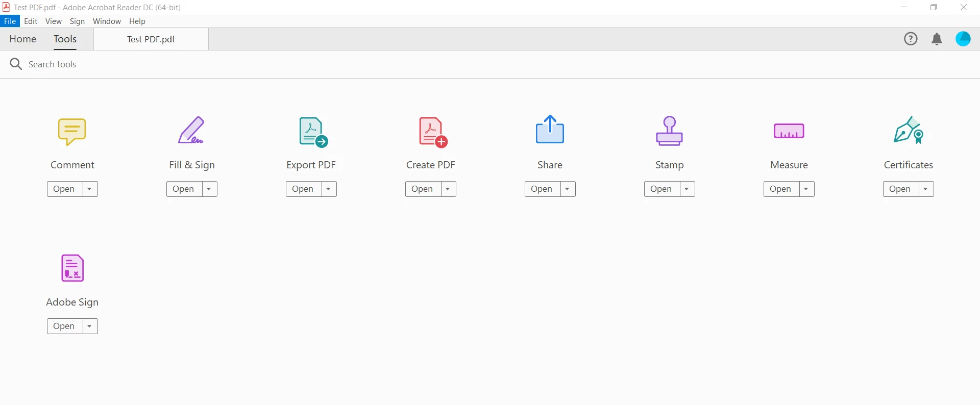Click the Certificates label text
Image resolution: width=980 pixels, height=405 pixels.
pos(909,165)
